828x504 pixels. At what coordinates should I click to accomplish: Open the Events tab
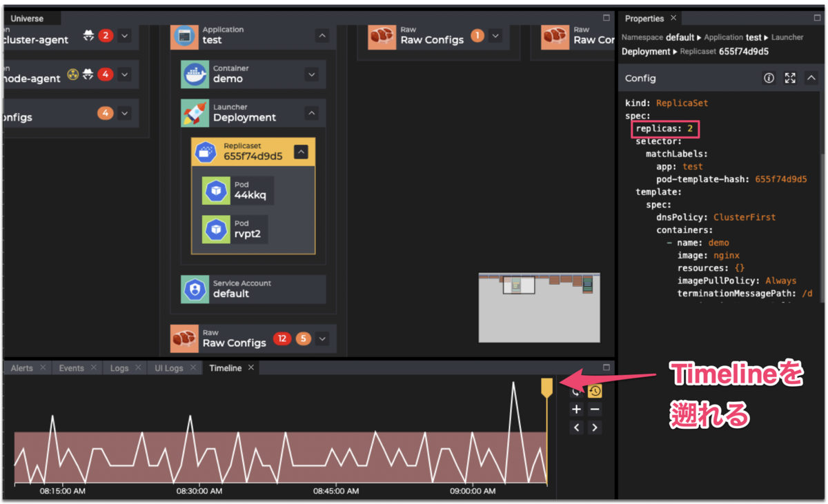(71, 368)
